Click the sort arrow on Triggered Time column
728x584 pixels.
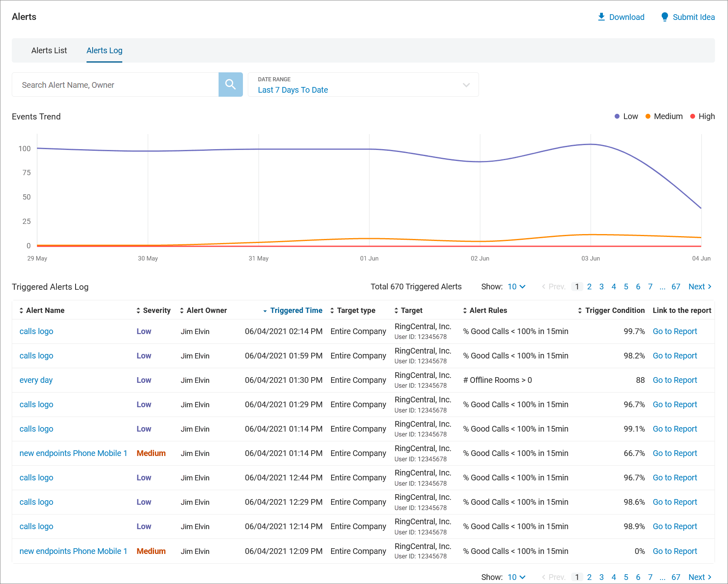point(264,310)
